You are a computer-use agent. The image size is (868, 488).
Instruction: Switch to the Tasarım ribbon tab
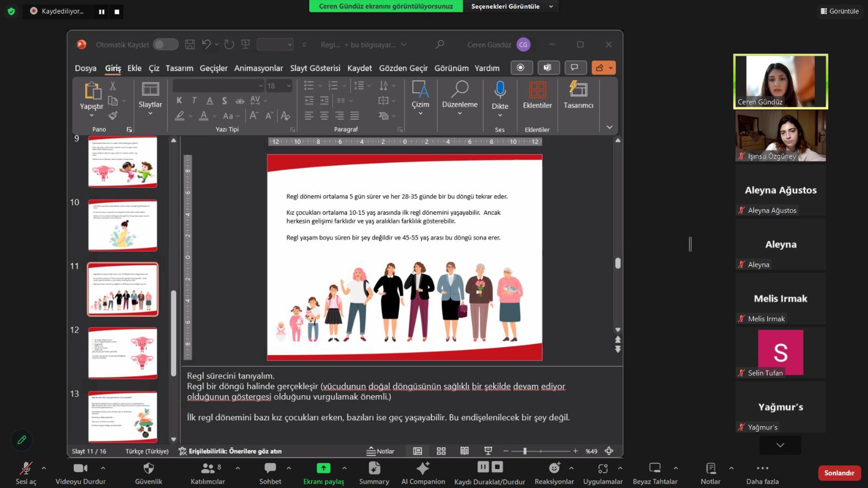pyautogui.click(x=179, y=68)
